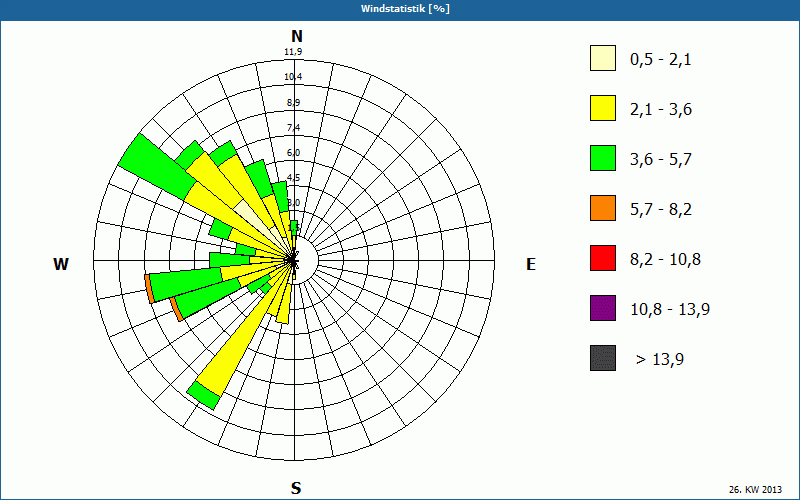Image resolution: width=800 pixels, height=500 pixels.
Task: Click the E compass label
Action: click(531, 264)
